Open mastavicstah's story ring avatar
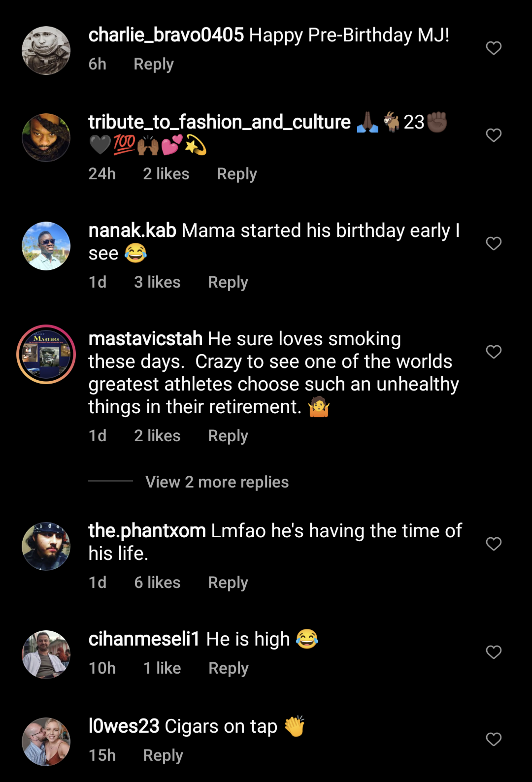The height and width of the screenshot is (782, 532). 46,354
